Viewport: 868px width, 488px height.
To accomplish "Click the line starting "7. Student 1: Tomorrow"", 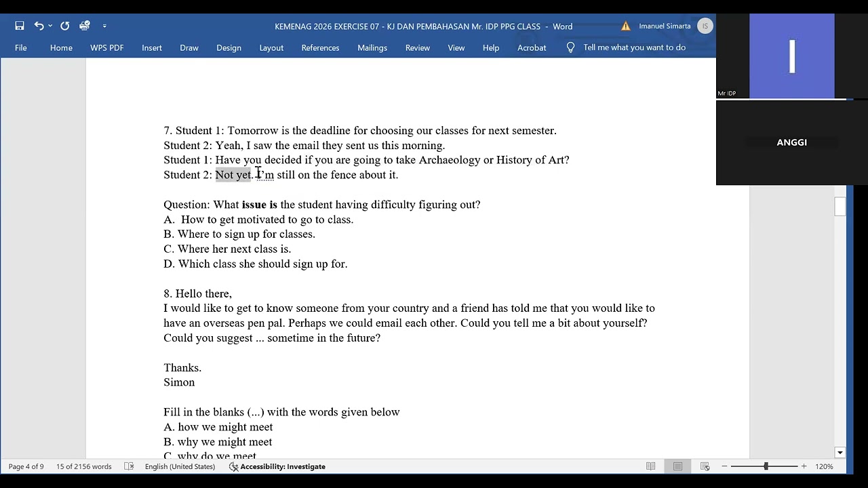I will click(x=360, y=131).
